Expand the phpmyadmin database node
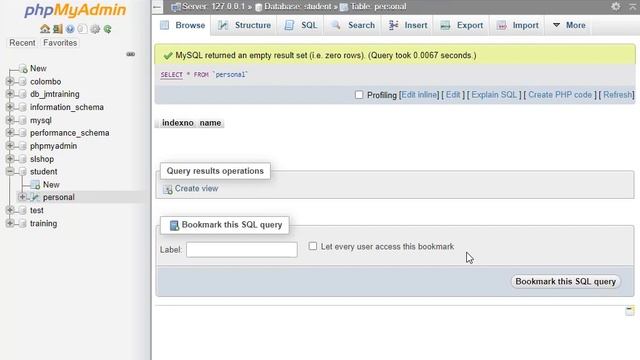 pos(10,146)
